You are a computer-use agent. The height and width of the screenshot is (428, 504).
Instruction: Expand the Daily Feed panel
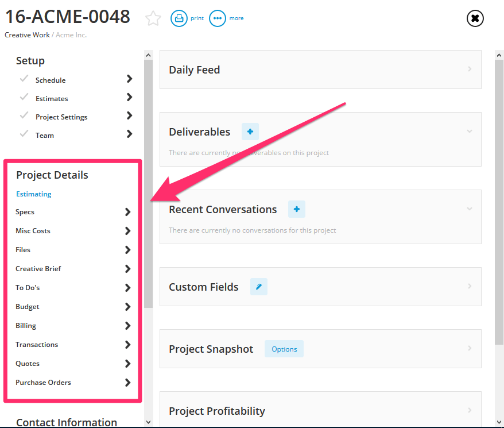coord(469,70)
